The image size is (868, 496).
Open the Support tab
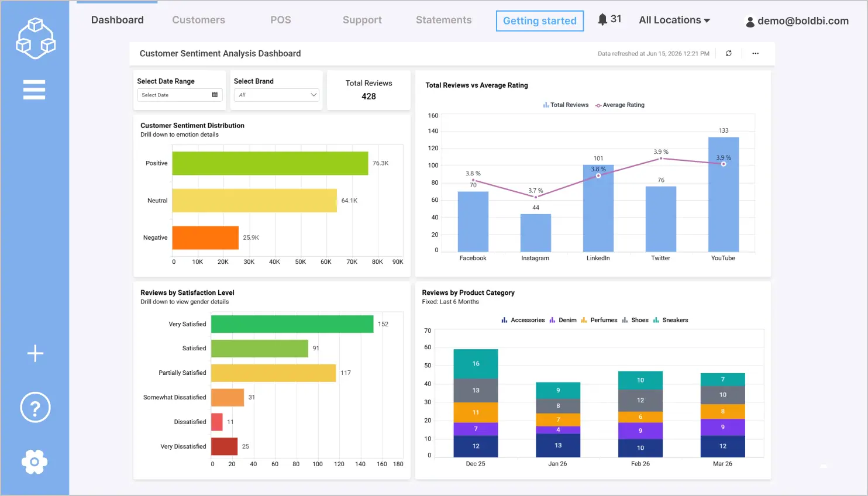362,20
